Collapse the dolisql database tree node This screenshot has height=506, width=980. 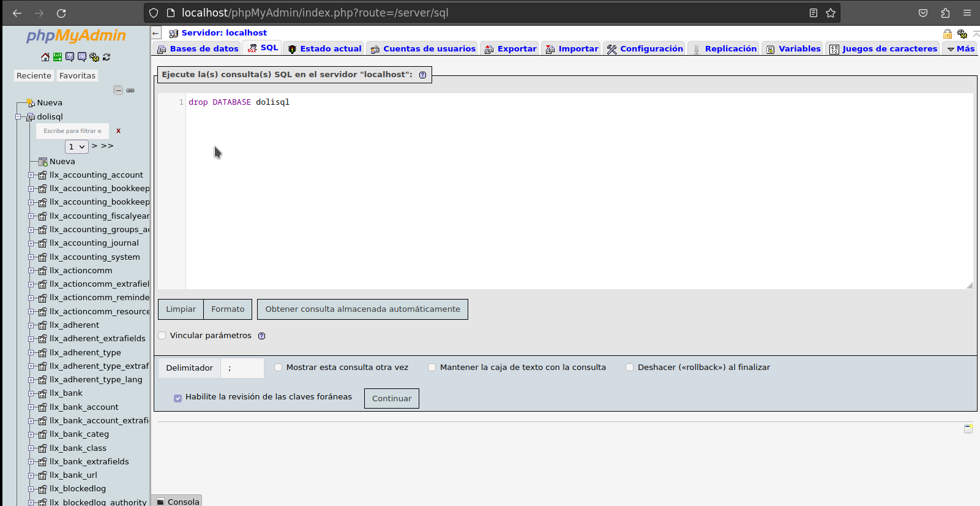(x=18, y=116)
